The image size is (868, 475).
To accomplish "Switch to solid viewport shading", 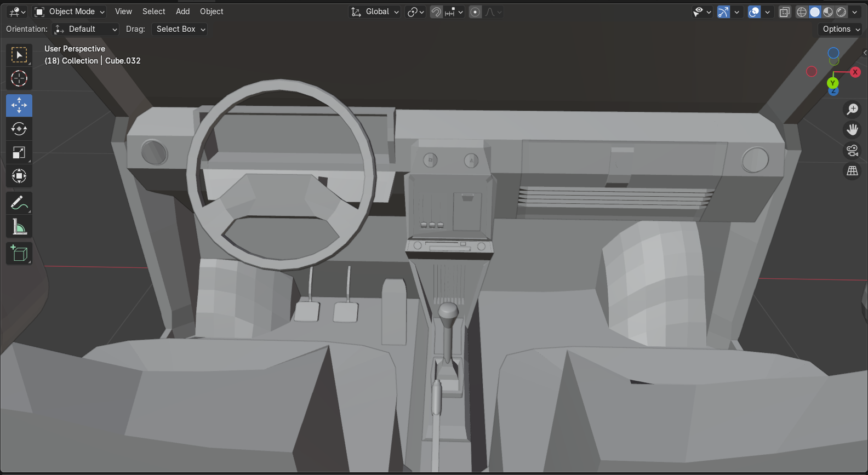I will pyautogui.click(x=815, y=12).
